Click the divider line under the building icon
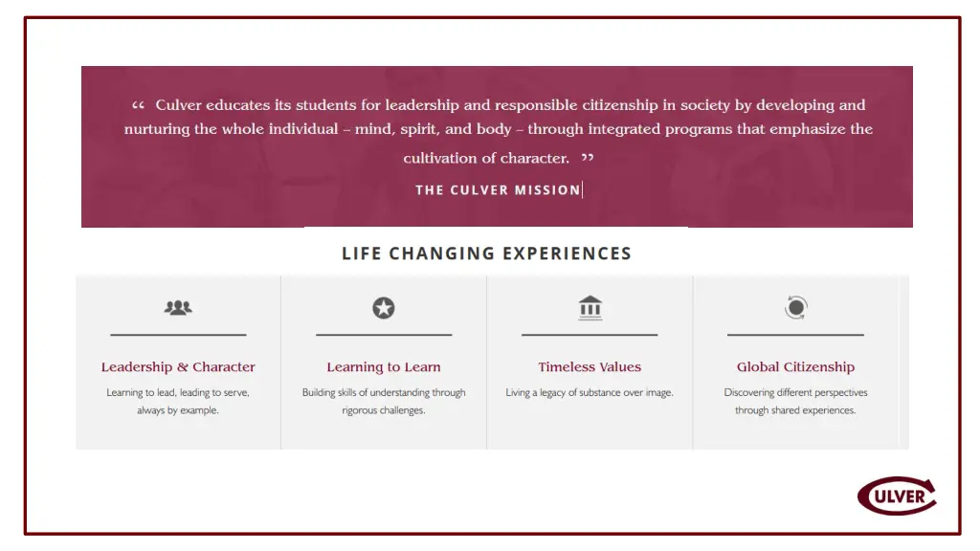980x551 pixels. click(x=590, y=335)
